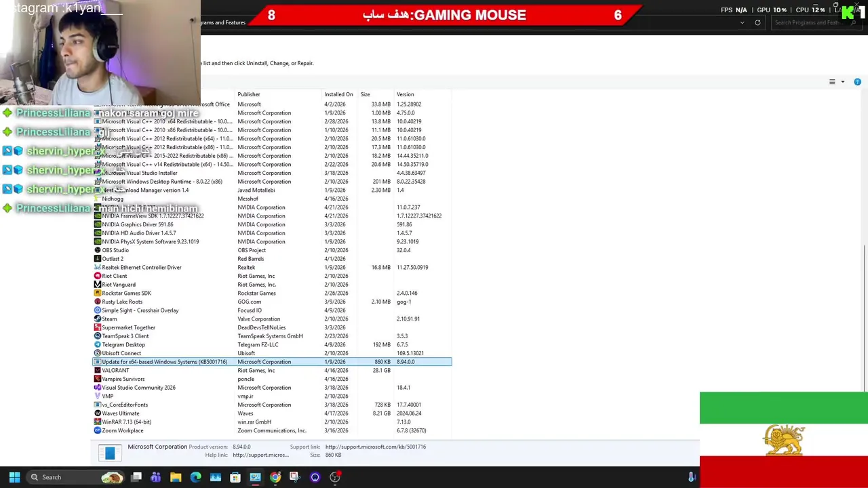
Task: Click the Valve Corporation publisher cell
Action: click(258, 319)
